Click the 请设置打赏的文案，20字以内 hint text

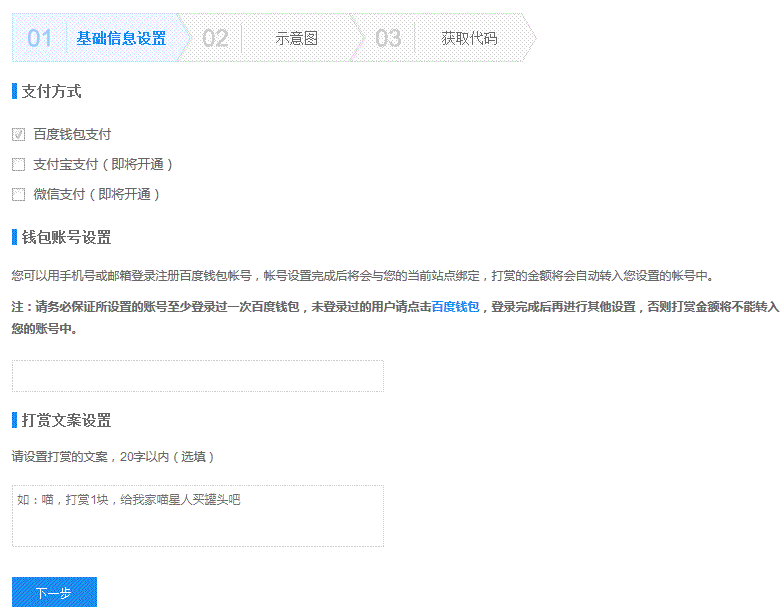tap(113, 456)
